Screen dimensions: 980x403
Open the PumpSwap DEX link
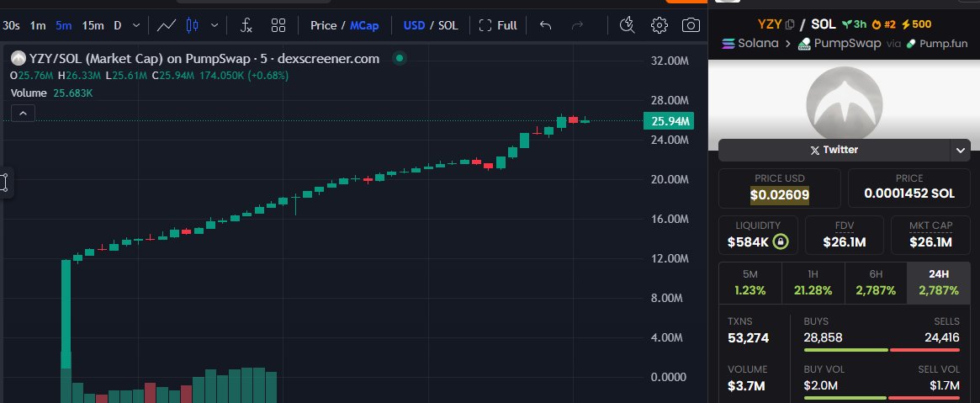coord(840,44)
